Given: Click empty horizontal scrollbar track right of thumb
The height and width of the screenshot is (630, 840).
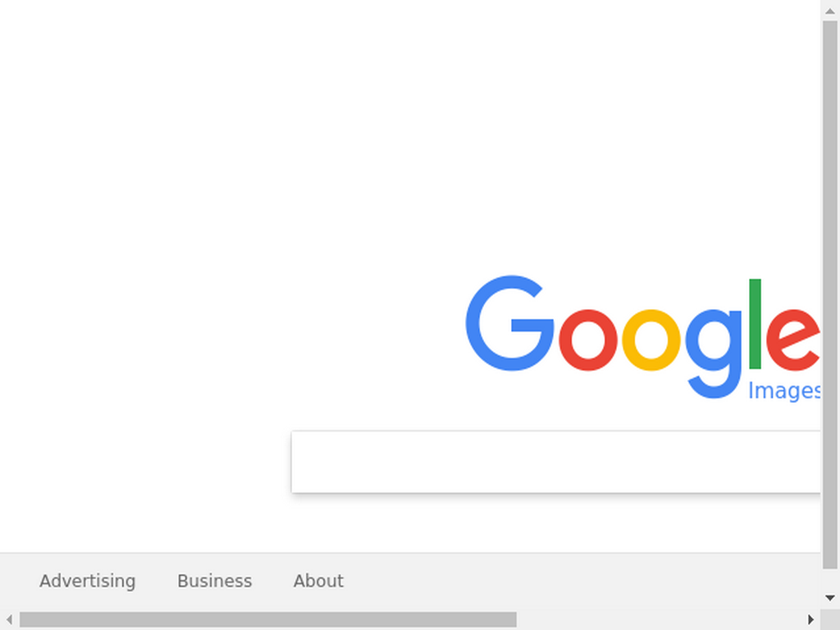Looking at the screenshot, I should click(659, 619).
